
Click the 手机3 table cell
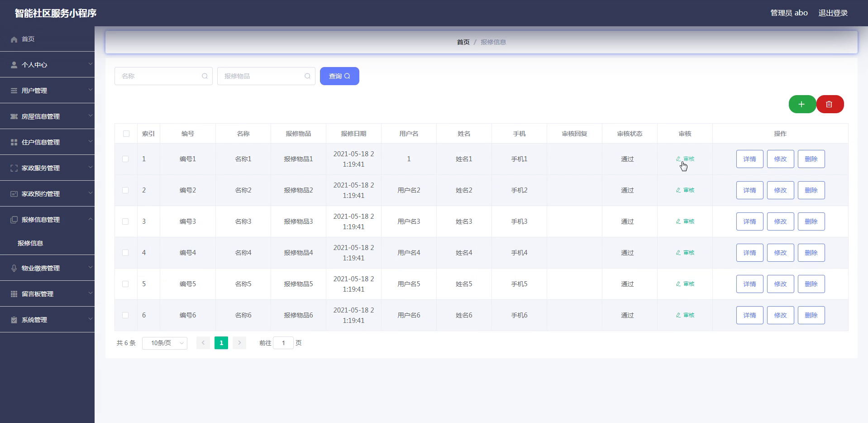pyautogui.click(x=519, y=221)
